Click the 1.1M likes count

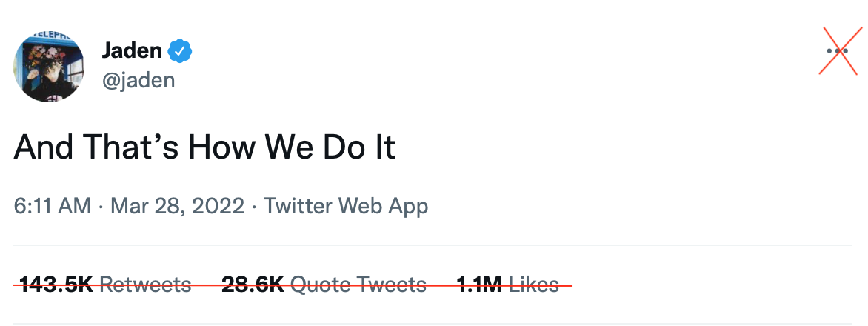479,284
